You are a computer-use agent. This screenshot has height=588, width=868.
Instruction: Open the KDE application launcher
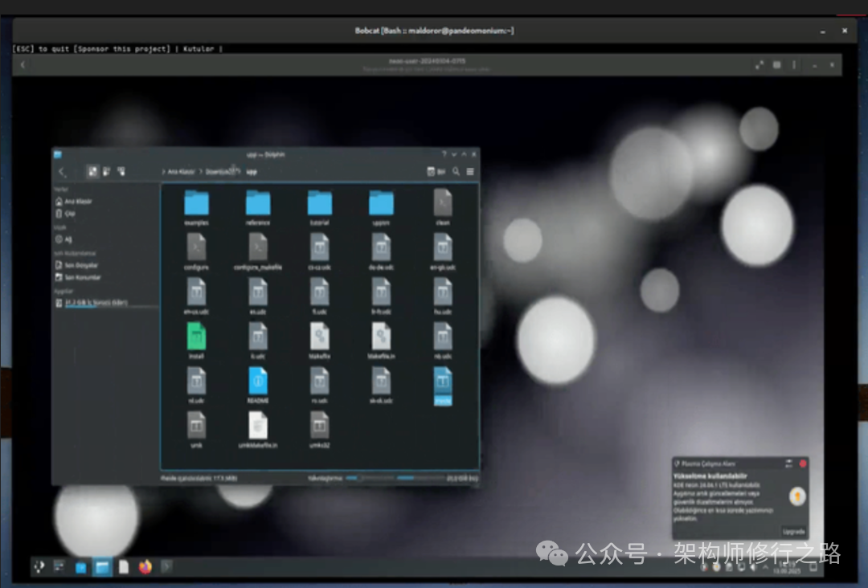point(39,567)
